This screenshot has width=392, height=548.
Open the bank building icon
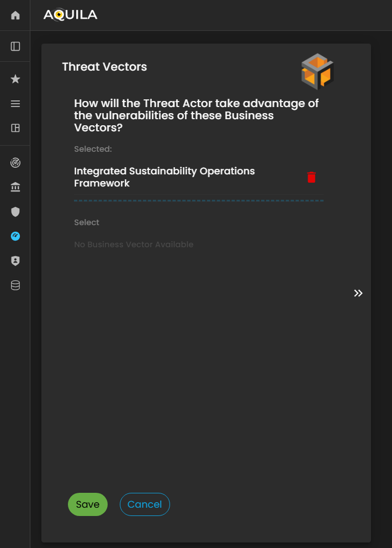[15, 188]
